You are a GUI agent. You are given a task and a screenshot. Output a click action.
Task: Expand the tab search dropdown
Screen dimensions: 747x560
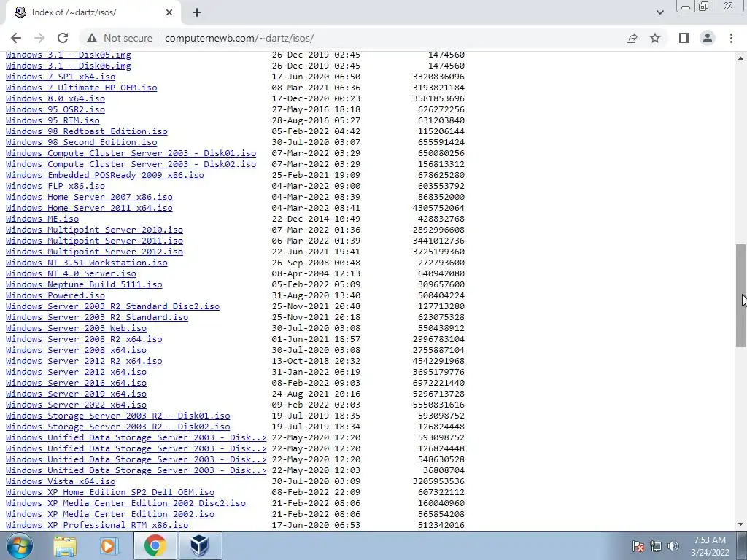[x=659, y=12]
